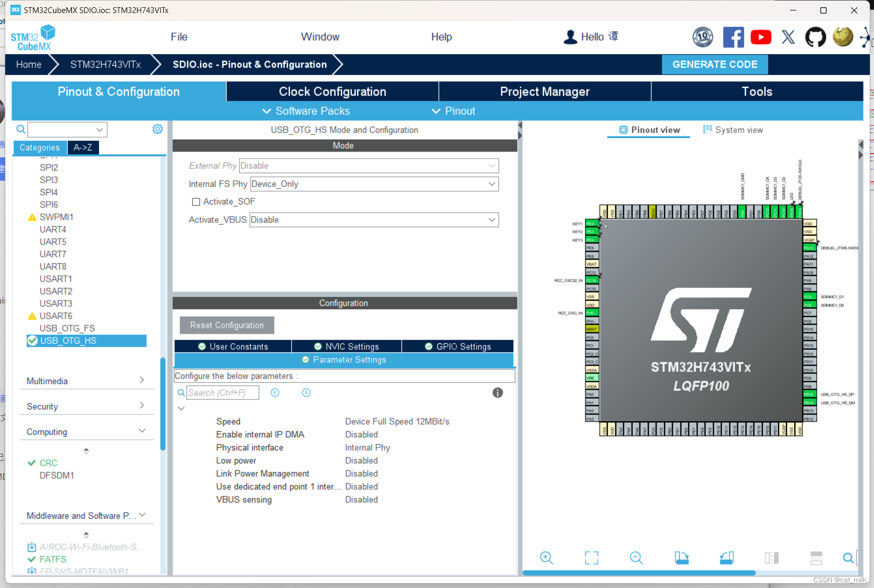Open the GitHub page icon
Viewport: 874px width, 588px height.
(x=815, y=37)
